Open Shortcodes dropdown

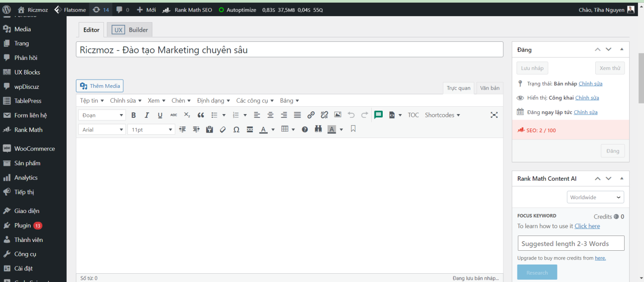pyautogui.click(x=443, y=115)
